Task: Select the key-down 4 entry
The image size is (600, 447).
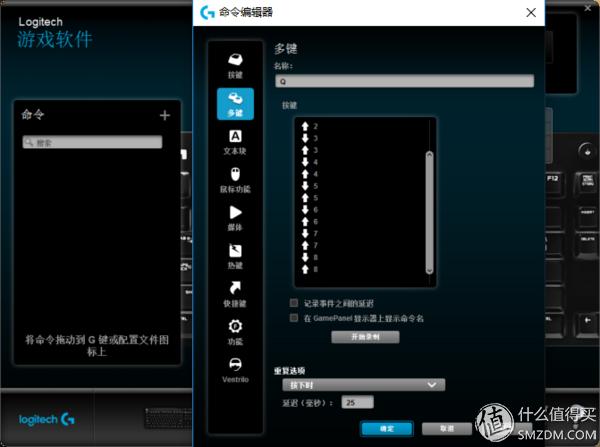Action: pos(310,162)
